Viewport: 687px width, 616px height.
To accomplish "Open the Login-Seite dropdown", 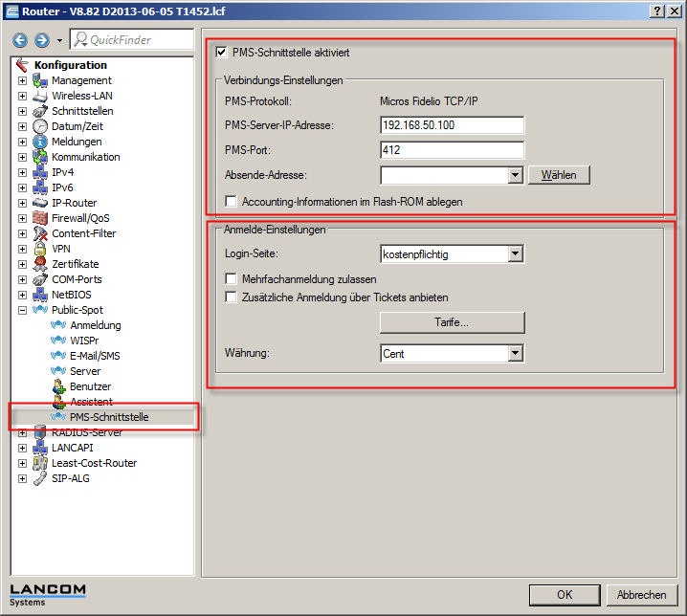I will (x=516, y=254).
